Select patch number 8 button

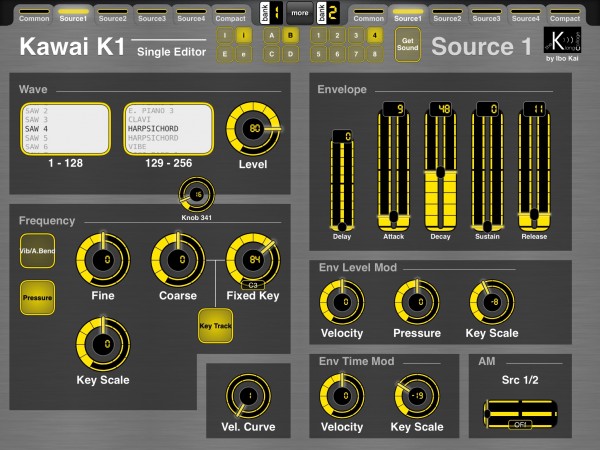tap(375, 54)
